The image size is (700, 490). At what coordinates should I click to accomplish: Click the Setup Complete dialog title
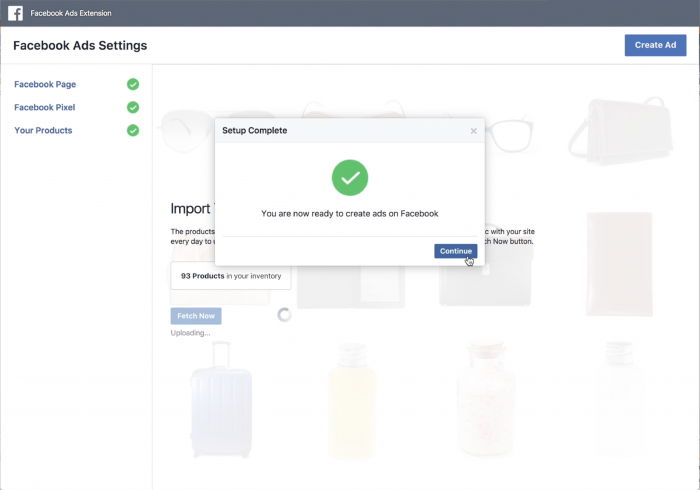254,130
